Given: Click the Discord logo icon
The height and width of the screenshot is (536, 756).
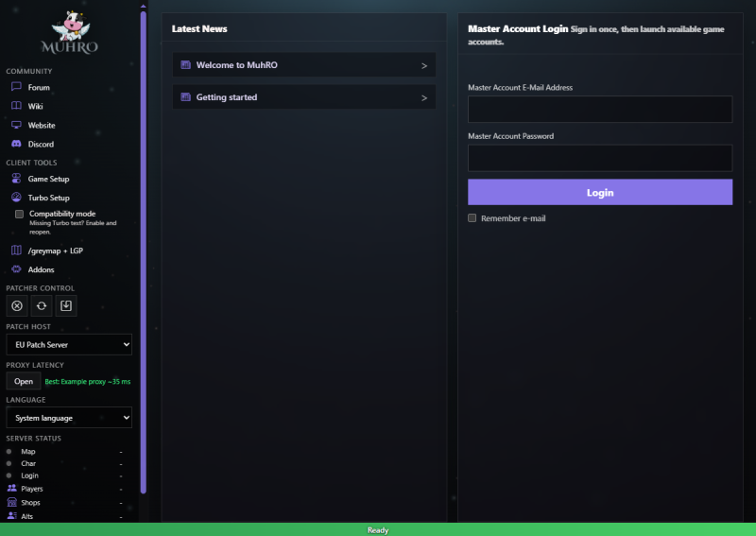Looking at the screenshot, I should (16, 144).
